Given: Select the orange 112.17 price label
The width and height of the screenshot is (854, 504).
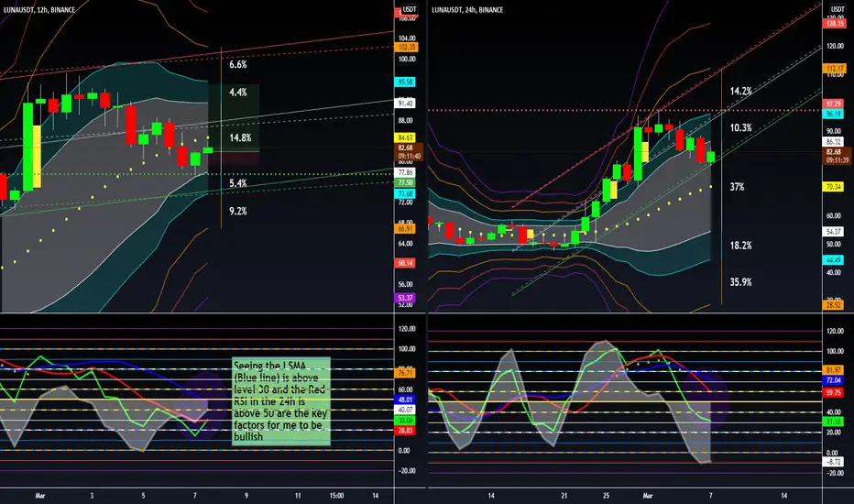Looking at the screenshot, I should click(x=835, y=69).
